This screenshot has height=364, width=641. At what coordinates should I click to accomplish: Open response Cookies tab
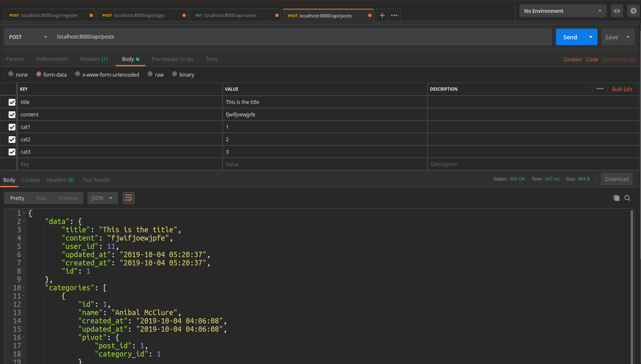pos(31,180)
